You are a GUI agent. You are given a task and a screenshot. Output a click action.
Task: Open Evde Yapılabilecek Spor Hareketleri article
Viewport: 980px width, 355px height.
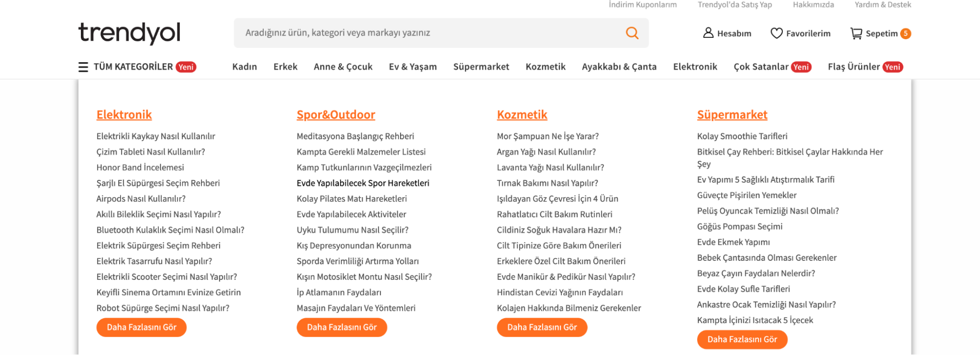363,183
